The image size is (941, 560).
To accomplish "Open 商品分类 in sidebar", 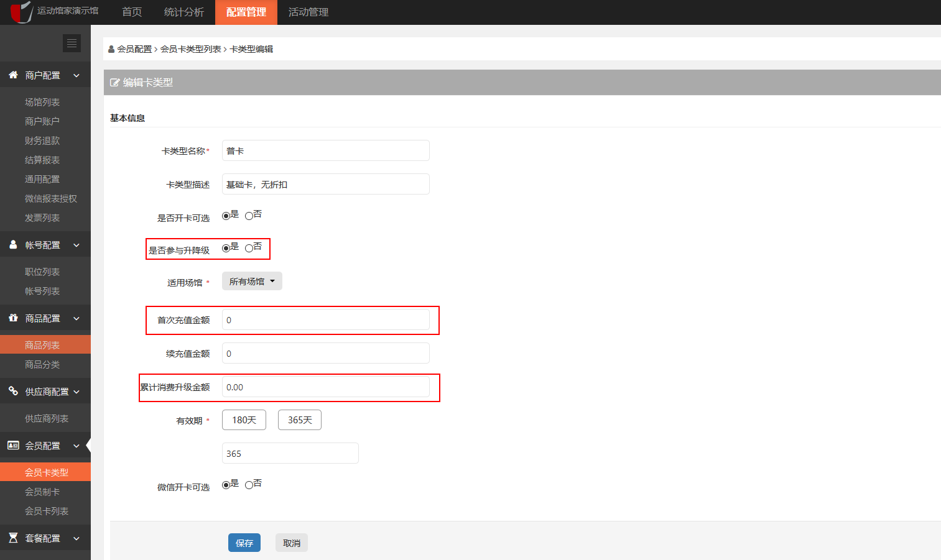I will 42,364.
